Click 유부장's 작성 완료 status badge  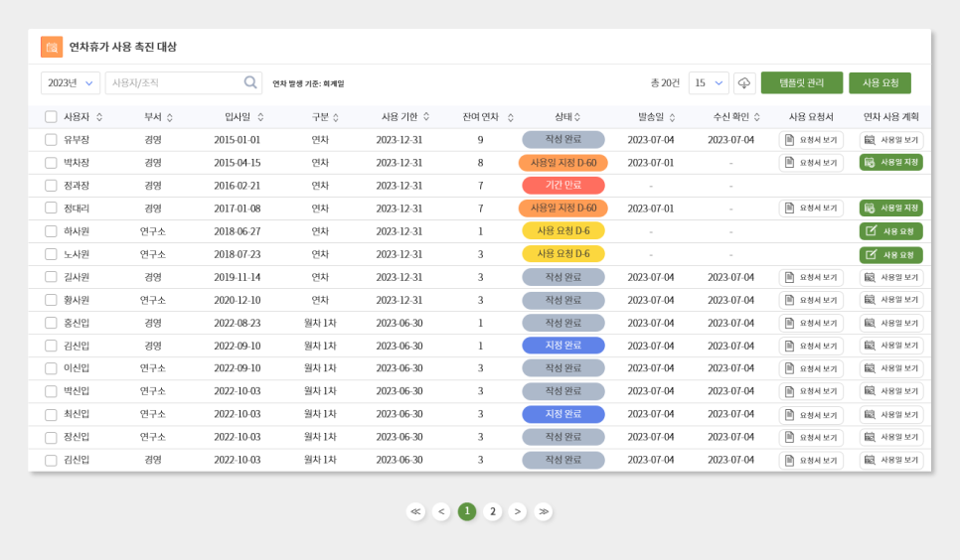(x=563, y=140)
